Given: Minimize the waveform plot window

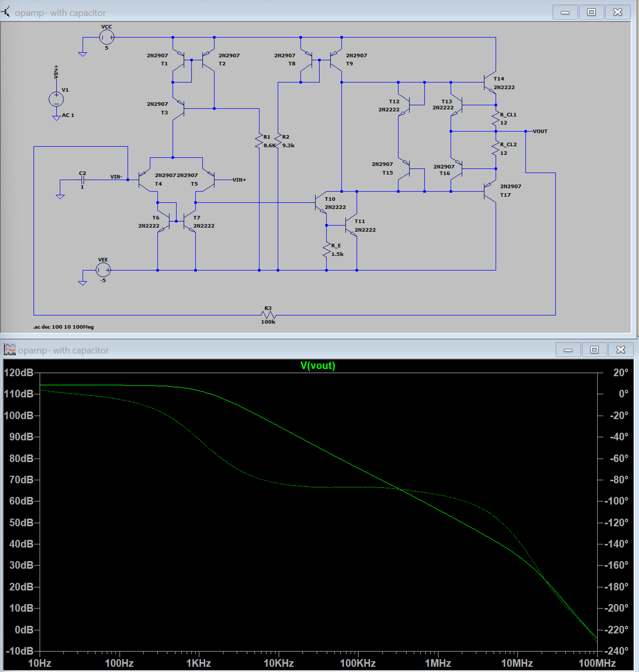Looking at the screenshot, I should (568, 350).
